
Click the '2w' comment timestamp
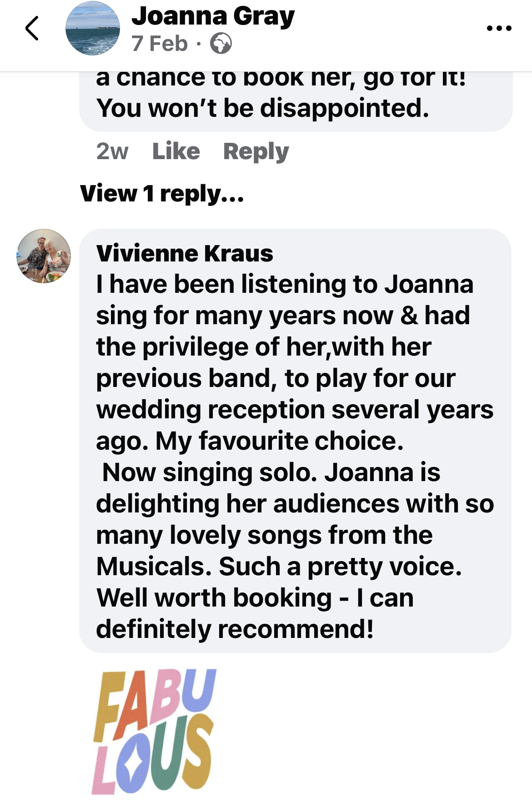point(112,151)
